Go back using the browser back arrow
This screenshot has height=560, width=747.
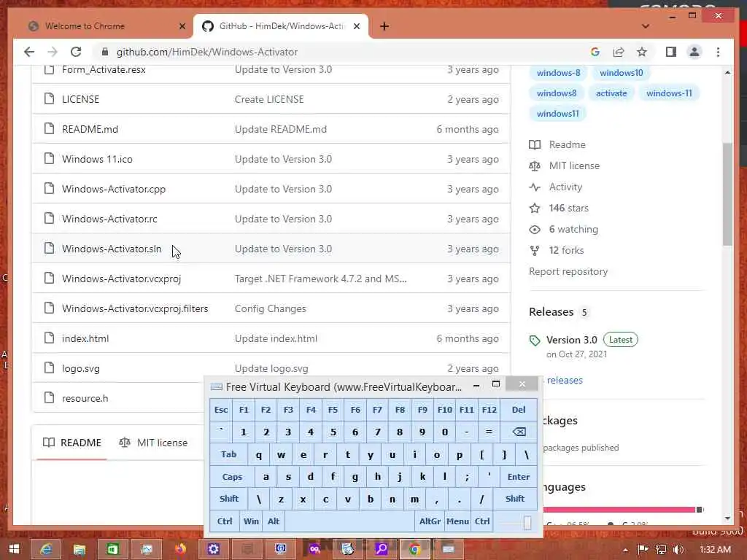coord(29,52)
